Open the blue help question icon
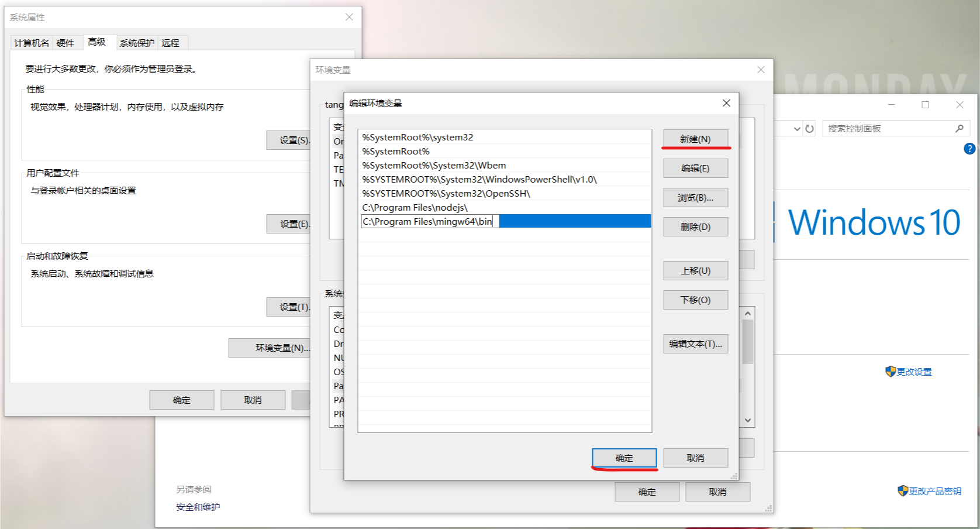 pyautogui.click(x=969, y=149)
